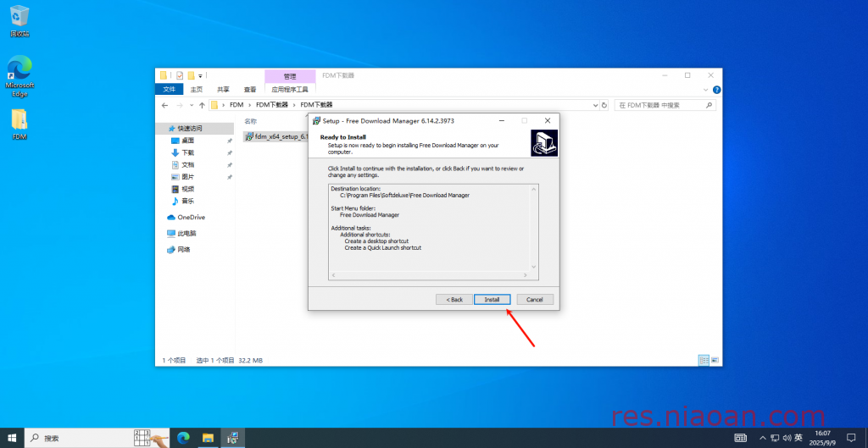Open the 文件 menu in Explorer
Image resolution: width=868 pixels, height=448 pixels.
point(170,89)
